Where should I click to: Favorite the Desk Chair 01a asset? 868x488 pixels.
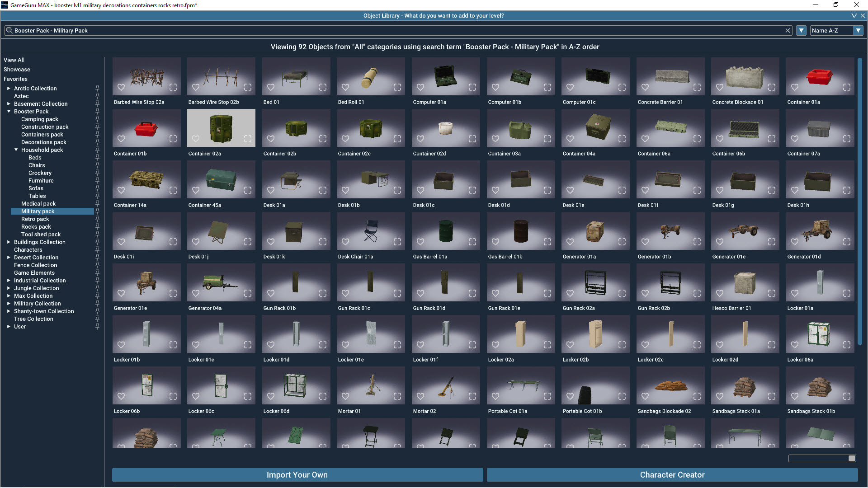345,242
